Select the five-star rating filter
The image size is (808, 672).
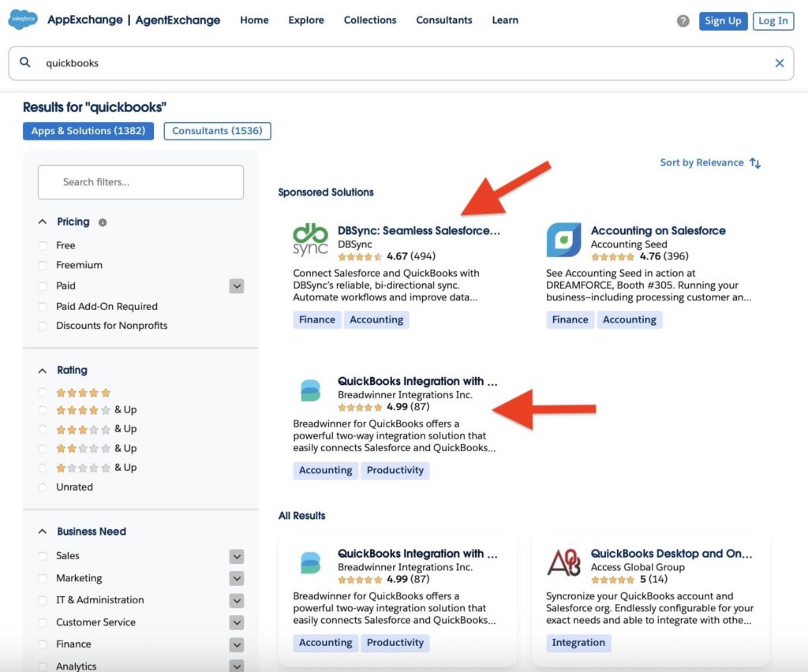click(43, 392)
